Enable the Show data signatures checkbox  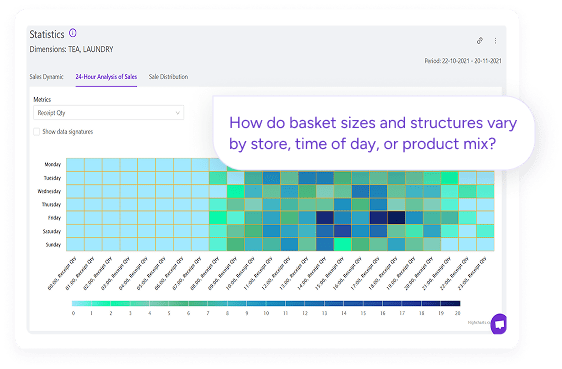pyautogui.click(x=37, y=132)
